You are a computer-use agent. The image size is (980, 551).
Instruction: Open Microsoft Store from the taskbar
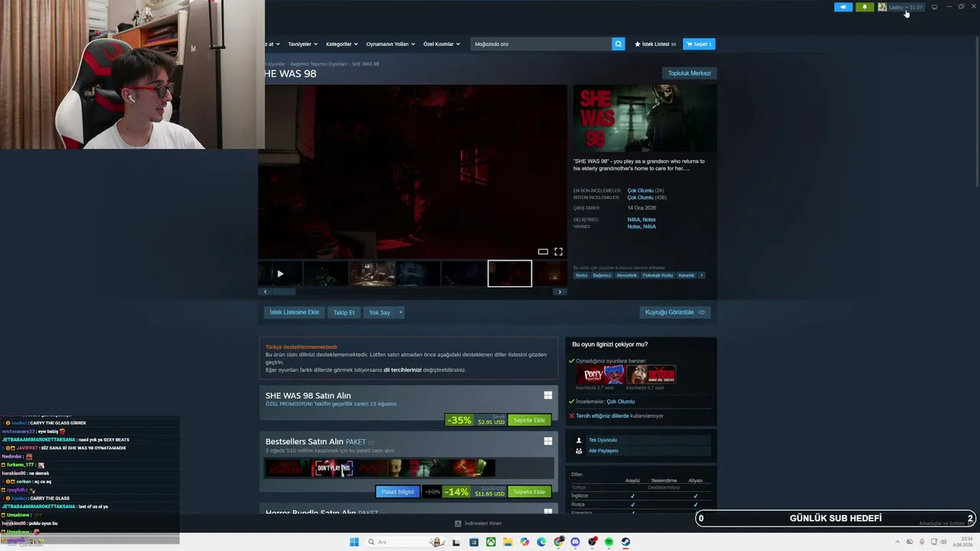[x=474, y=542]
